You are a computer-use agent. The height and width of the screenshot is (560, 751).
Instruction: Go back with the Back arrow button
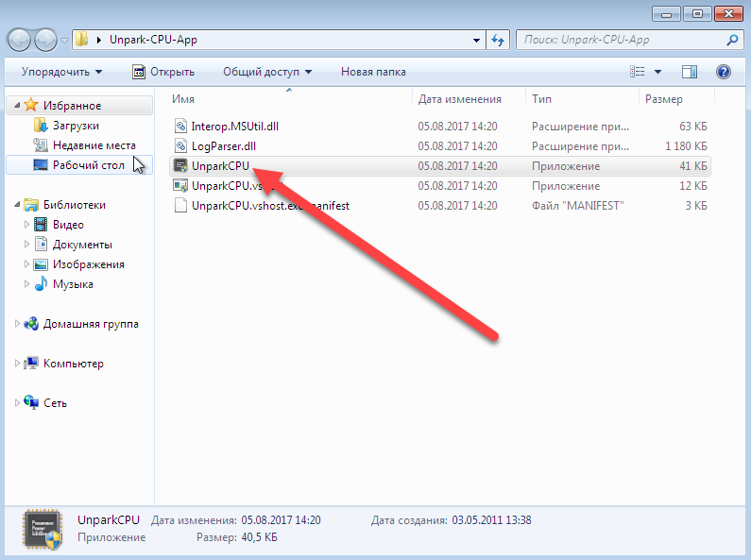pos(19,41)
